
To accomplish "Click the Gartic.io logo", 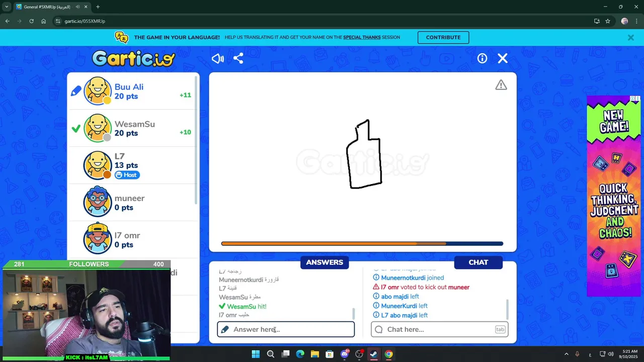I will click(x=133, y=59).
